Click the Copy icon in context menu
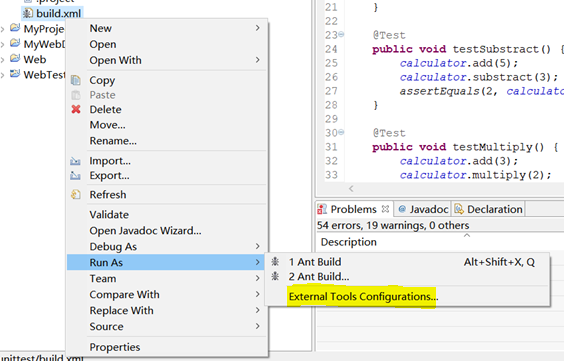 [x=76, y=80]
